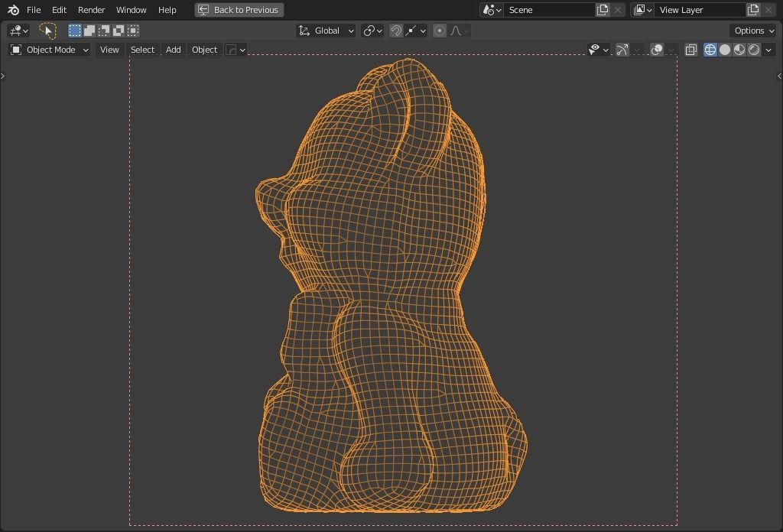Select the lasso select tool icon

(x=47, y=31)
